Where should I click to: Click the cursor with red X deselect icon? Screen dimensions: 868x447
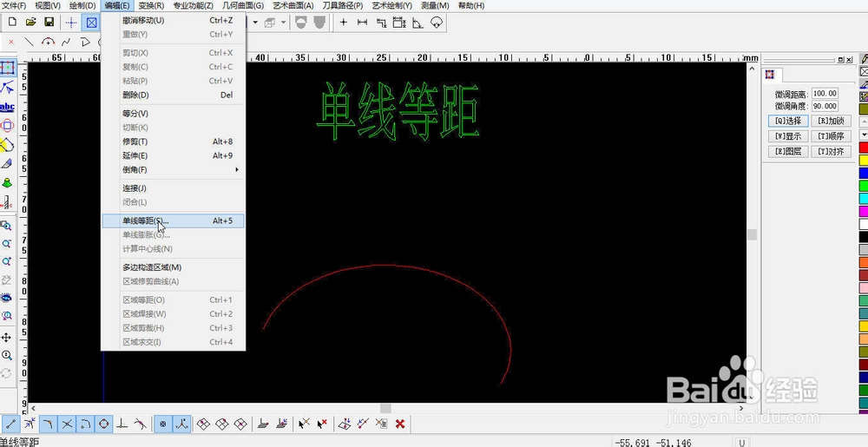(322, 424)
